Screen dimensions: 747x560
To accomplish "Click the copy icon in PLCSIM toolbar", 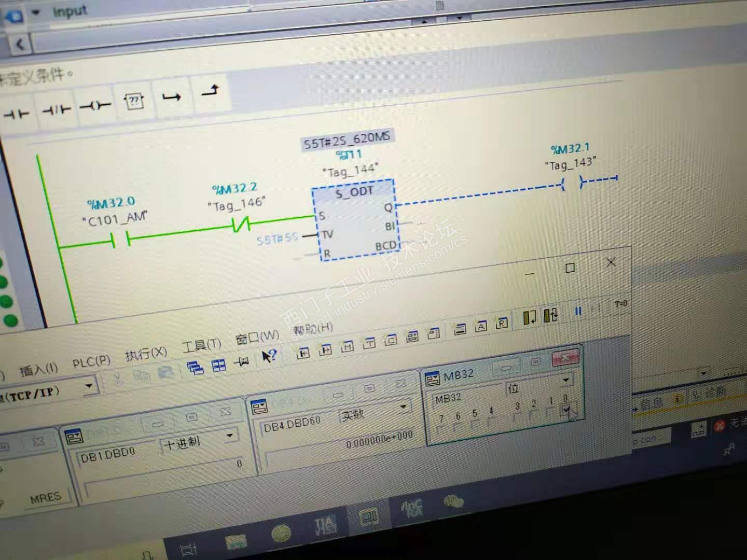I will [142, 376].
